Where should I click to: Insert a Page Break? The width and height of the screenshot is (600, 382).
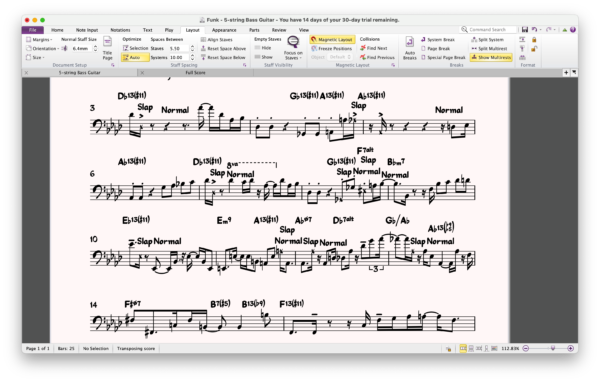436,49
